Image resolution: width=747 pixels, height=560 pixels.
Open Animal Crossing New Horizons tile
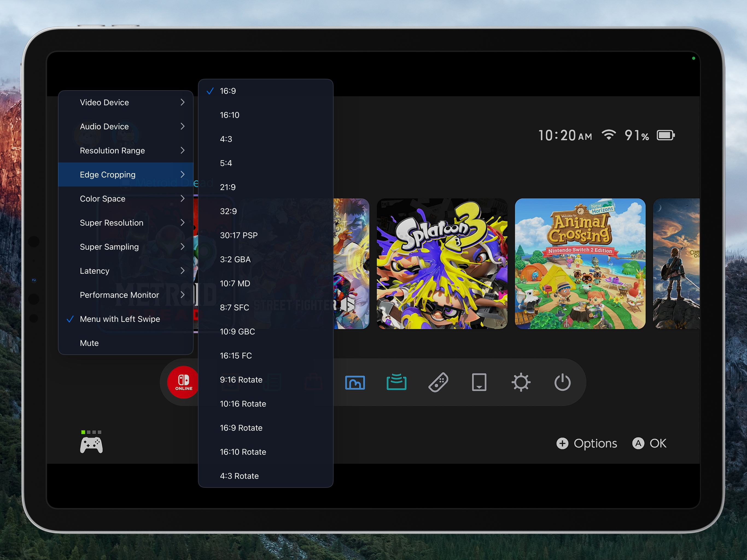580,263
